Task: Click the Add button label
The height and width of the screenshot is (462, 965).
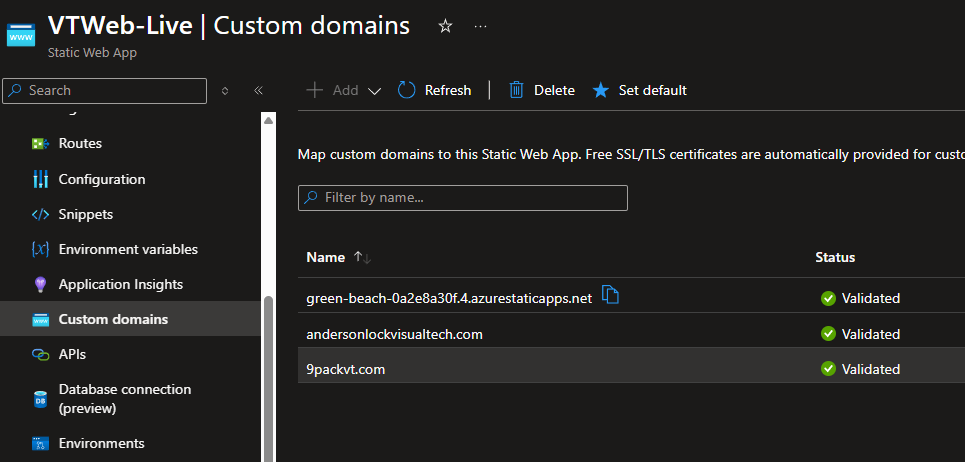Action: tap(345, 90)
